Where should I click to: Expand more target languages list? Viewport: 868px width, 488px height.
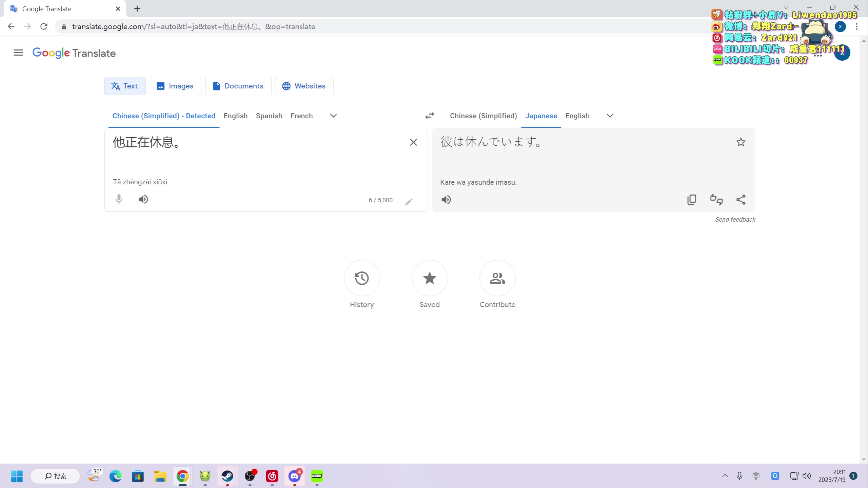(x=610, y=116)
